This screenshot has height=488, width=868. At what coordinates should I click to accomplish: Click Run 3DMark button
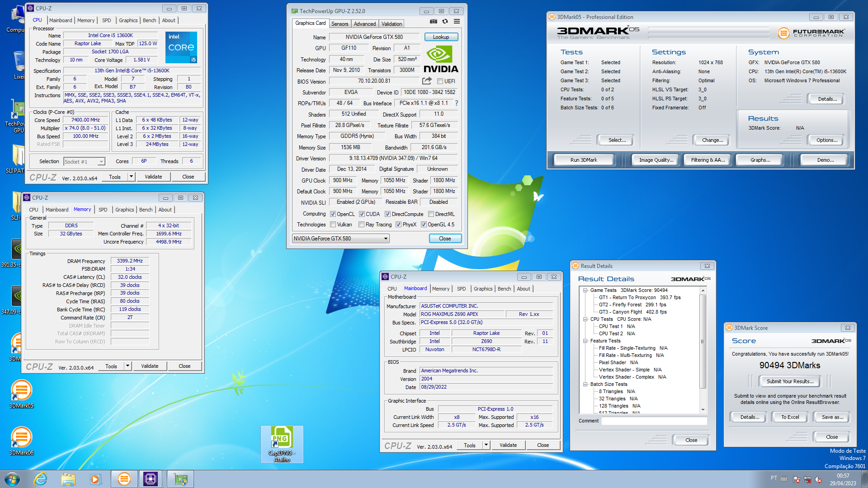584,160
